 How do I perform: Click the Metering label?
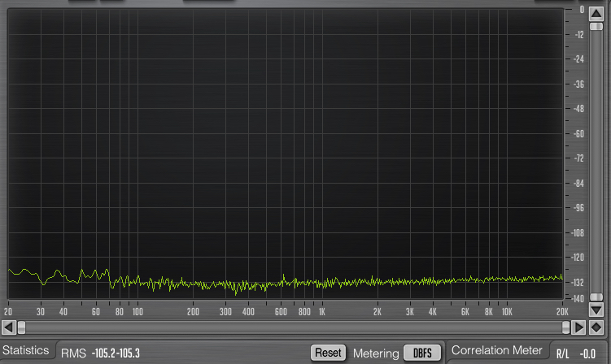click(x=376, y=353)
